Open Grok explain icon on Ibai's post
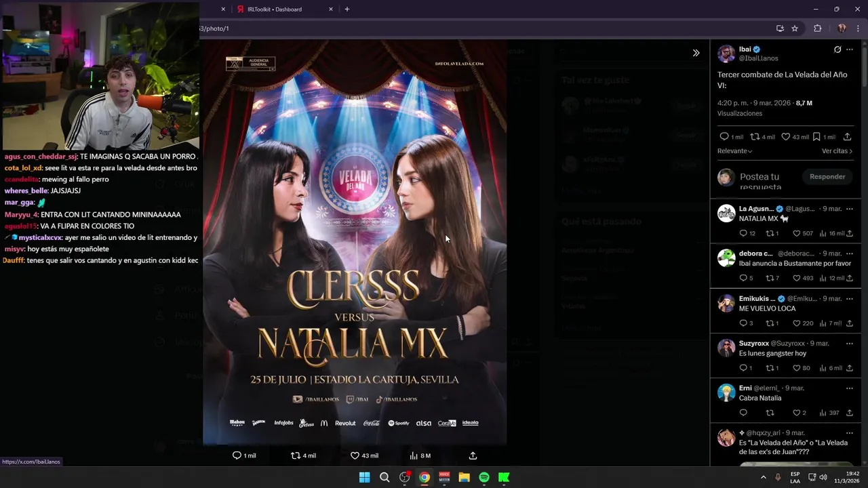This screenshot has height=488, width=868. pos(837,49)
